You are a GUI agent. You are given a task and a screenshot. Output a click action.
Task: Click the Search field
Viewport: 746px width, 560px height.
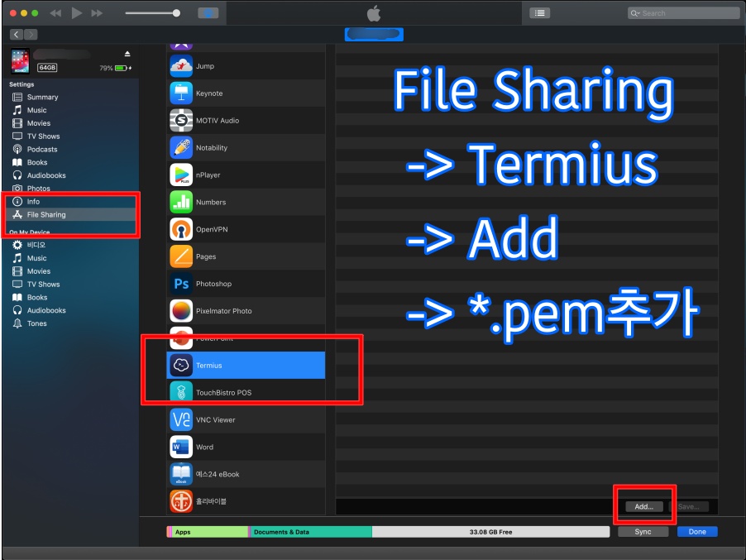(683, 13)
